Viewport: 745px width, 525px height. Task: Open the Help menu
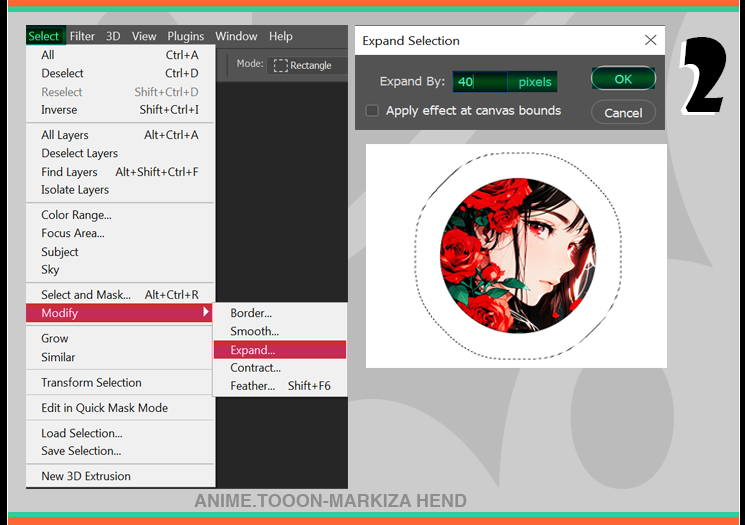[281, 36]
